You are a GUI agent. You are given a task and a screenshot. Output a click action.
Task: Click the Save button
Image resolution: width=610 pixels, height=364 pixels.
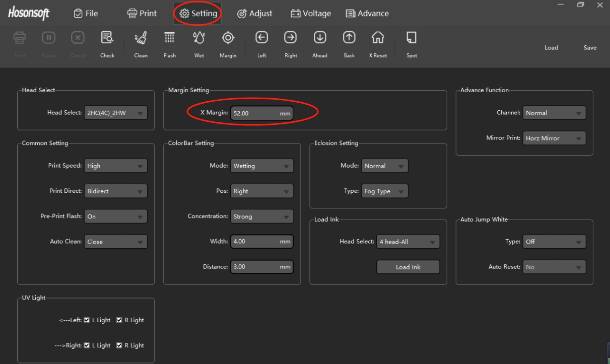tap(590, 48)
